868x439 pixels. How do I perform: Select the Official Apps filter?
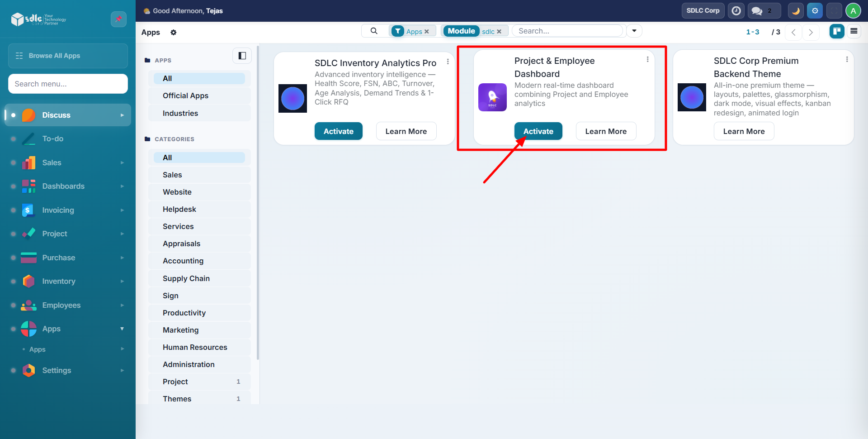pyautogui.click(x=185, y=95)
